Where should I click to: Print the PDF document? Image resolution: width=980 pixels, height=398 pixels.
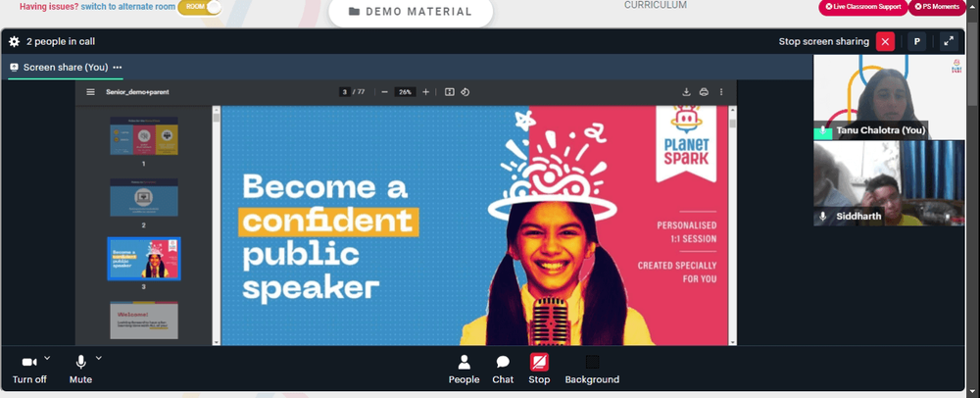coord(704,92)
